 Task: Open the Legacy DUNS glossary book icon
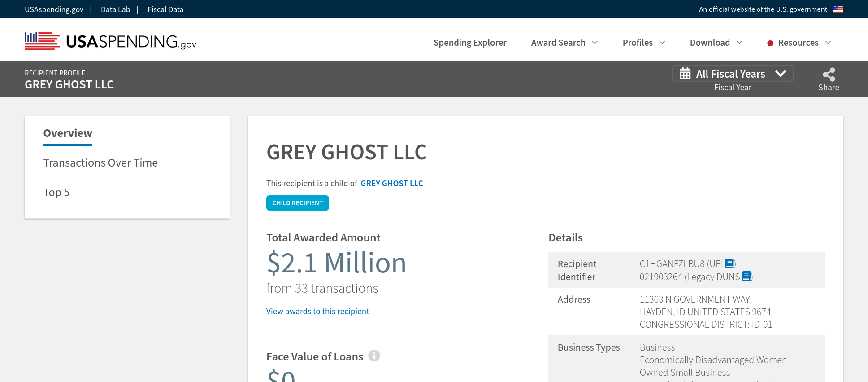(x=746, y=276)
